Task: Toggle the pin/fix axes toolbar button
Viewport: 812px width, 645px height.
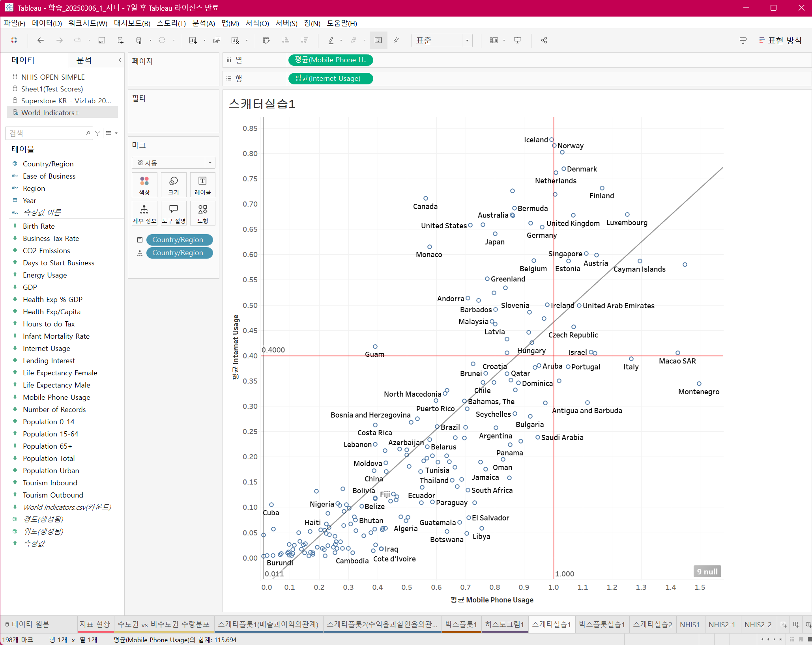Action: click(x=396, y=40)
